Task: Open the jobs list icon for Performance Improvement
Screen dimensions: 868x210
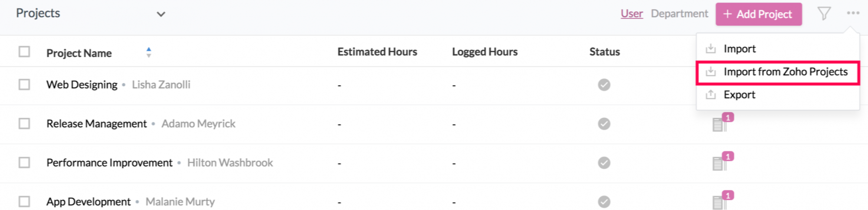Action: click(x=719, y=163)
